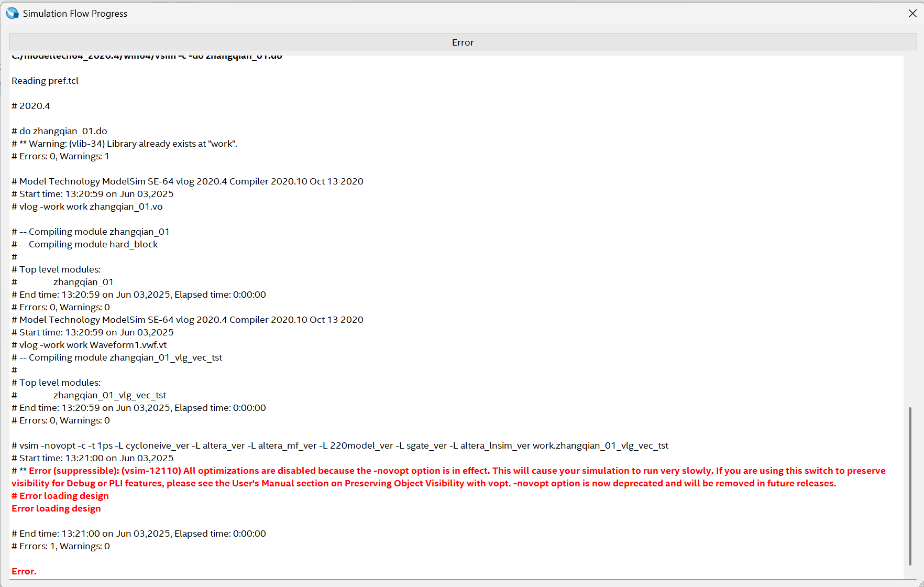This screenshot has width=924, height=587.
Task: Click the '# do zhangqian_01.do' line
Action: coord(59,131)
